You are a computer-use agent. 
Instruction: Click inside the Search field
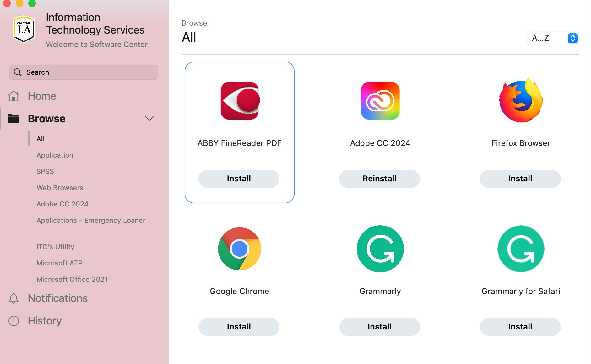[83, 72]
